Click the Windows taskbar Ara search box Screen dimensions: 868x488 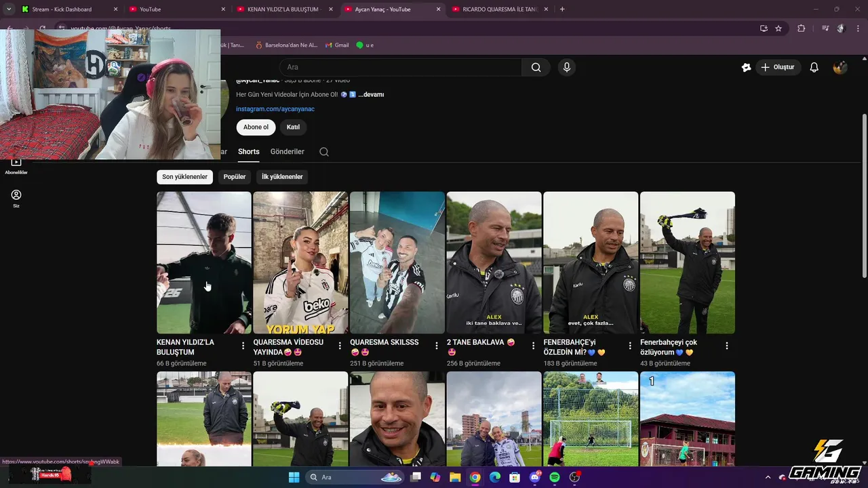[354, 477]
